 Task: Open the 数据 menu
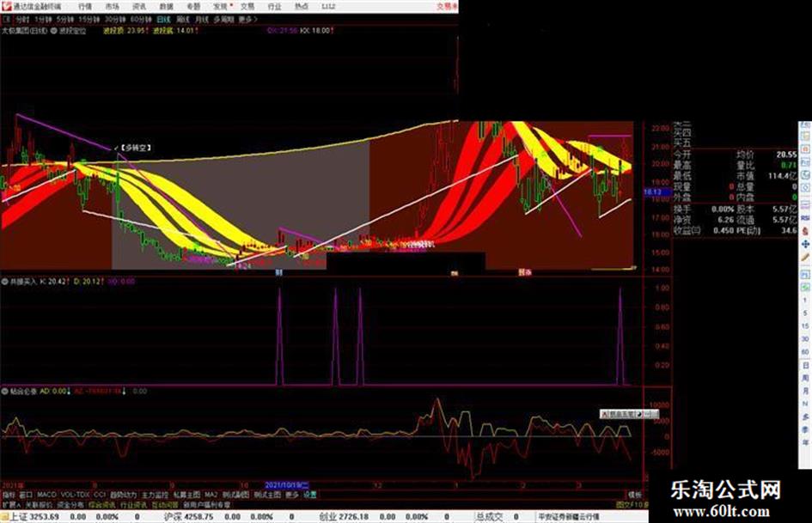tap(166, 6)
